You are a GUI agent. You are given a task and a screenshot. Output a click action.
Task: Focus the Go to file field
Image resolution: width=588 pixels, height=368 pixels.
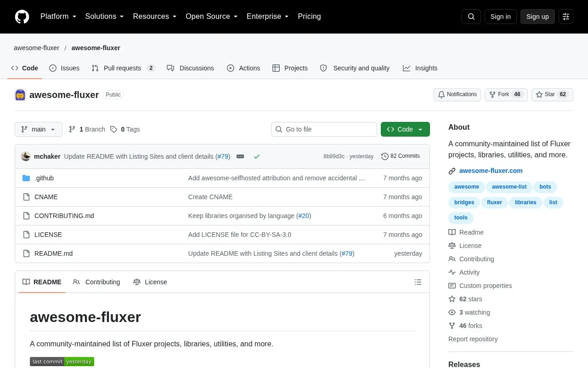(x=324, y=129)
